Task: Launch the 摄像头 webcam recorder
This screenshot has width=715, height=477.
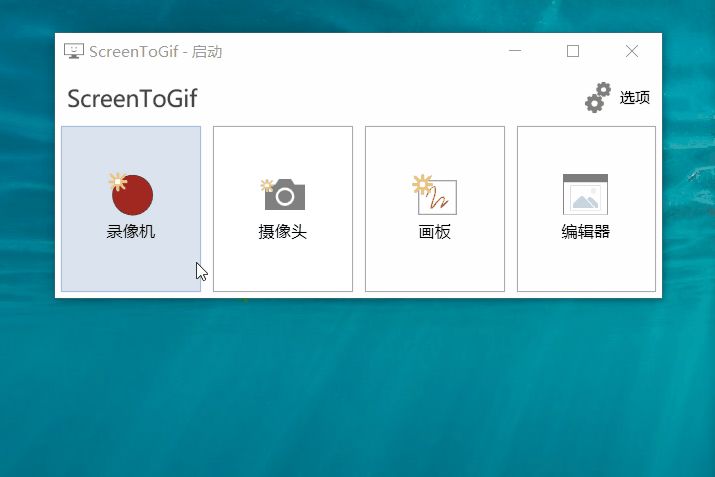Action: pos(283,209)
